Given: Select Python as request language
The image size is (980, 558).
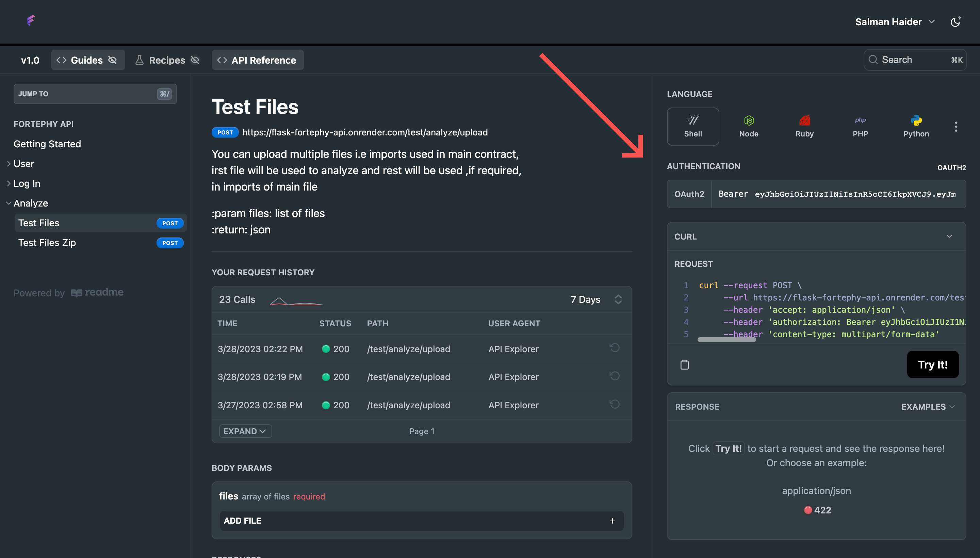Looking at the screenshot, I should (916, 126).
